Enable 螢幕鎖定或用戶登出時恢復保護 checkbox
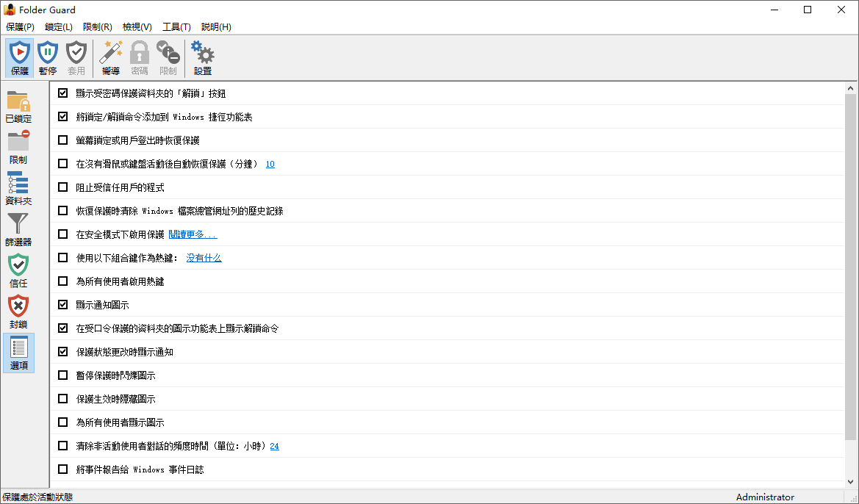Viewport: 859px width, 504px height. (x=63, y=140)
